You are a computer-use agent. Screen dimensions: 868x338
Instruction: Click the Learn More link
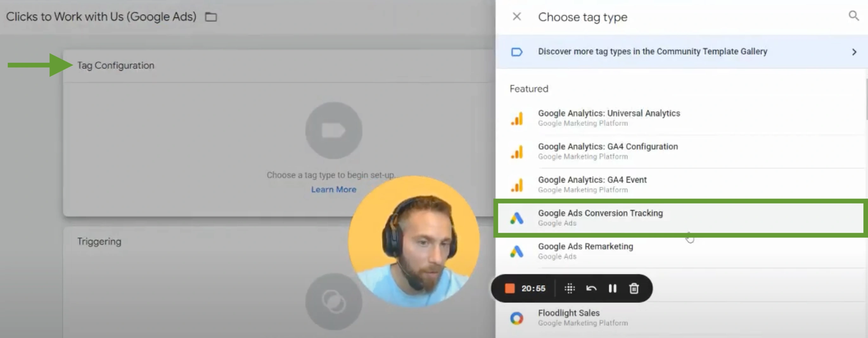point(334,190)
